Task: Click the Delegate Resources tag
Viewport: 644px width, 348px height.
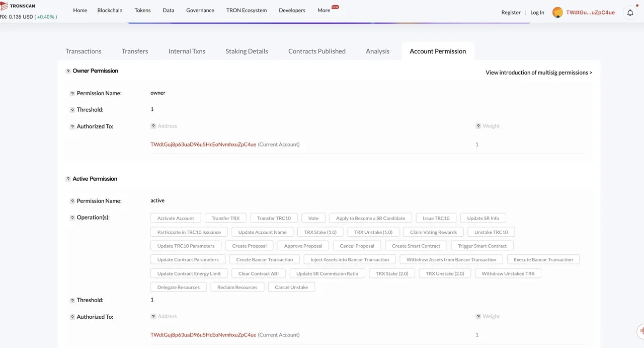Action: coord(179,288)
